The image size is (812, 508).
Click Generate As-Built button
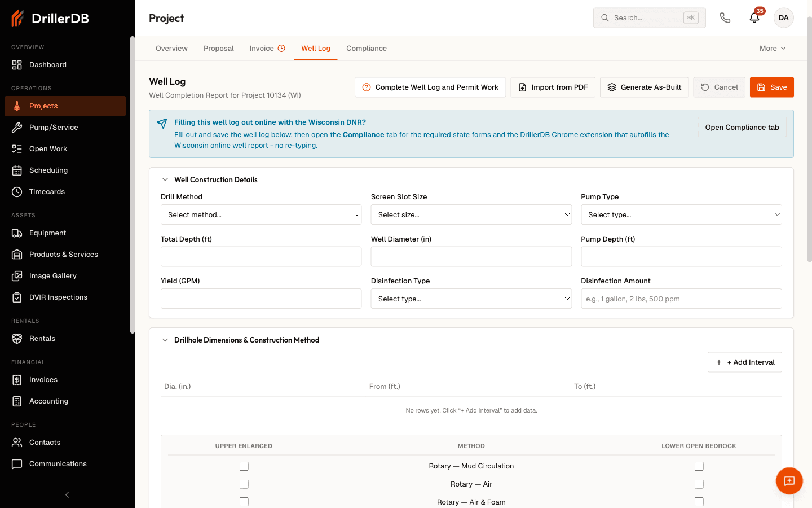click(645, 87)
